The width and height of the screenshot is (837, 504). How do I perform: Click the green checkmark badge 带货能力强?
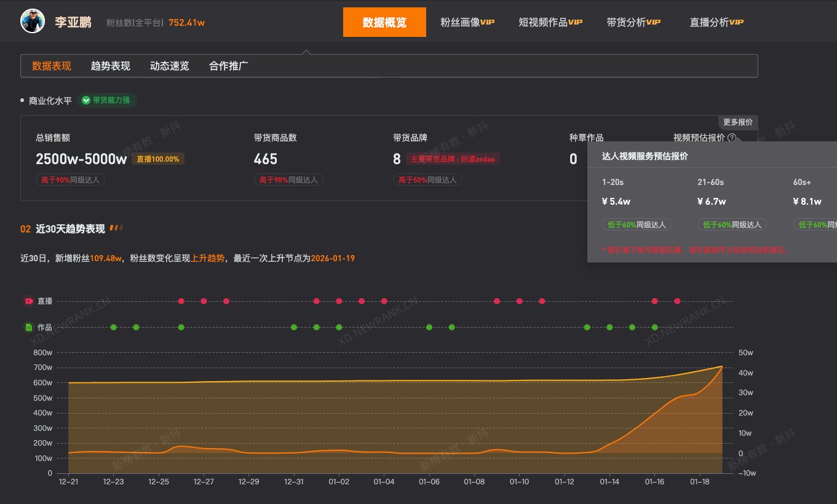pos(106,100)
